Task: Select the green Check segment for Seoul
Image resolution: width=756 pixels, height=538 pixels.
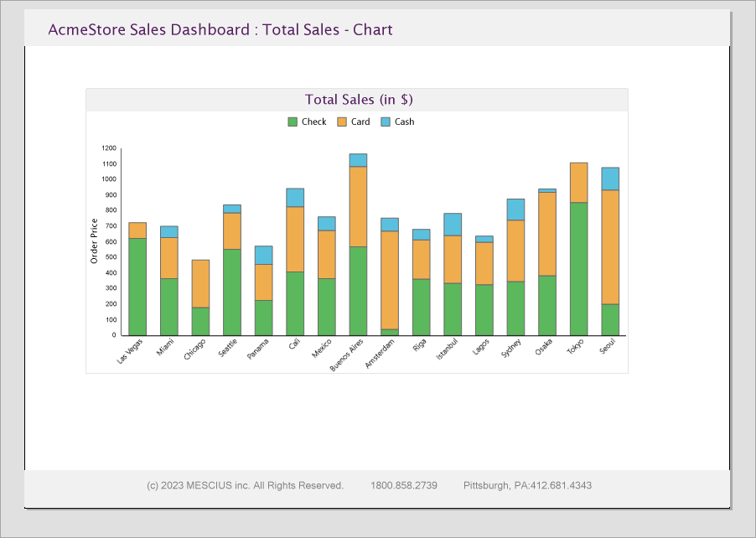Action: tap(610, 319)
